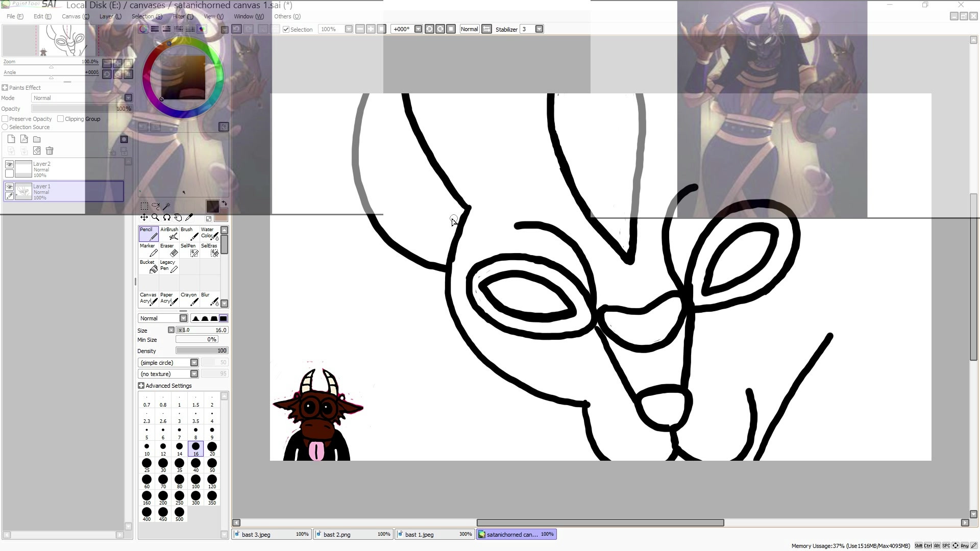Select the Blur tool
This screenshot has width=980, height=551.
(210, 298)
